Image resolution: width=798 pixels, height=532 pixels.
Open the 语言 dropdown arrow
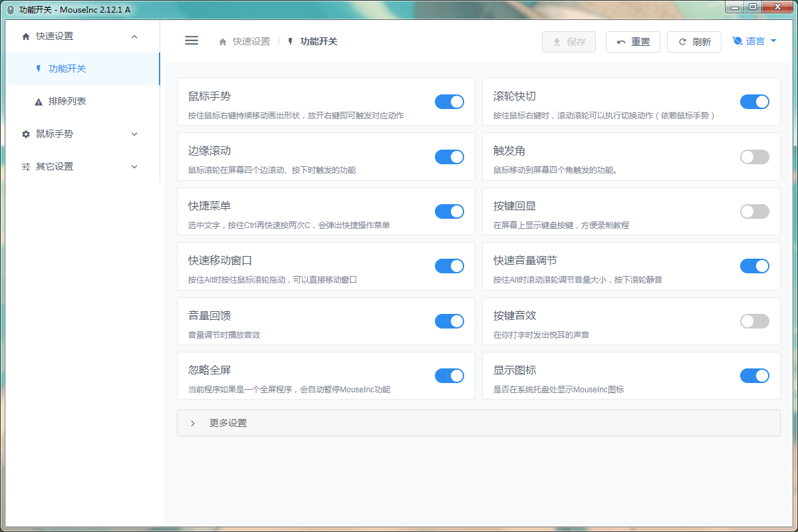point(773,41)
